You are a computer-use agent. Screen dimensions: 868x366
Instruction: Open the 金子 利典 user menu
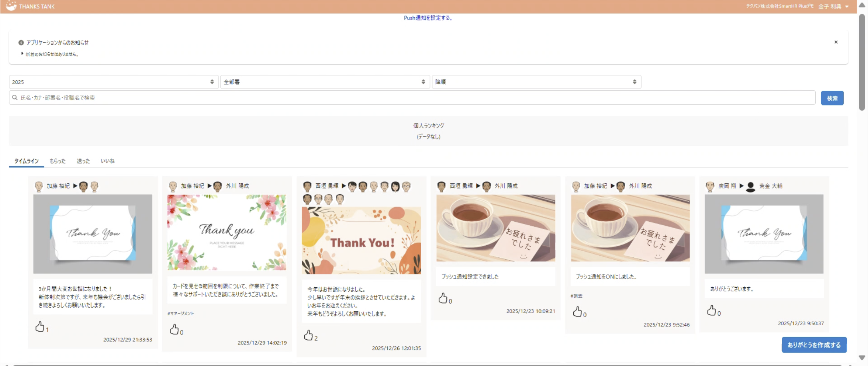coord(833,6)
